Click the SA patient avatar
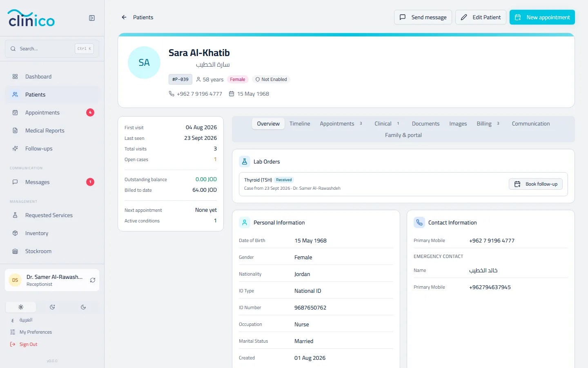The height and width of the screenshot is (368, 588). pos(144,63)
